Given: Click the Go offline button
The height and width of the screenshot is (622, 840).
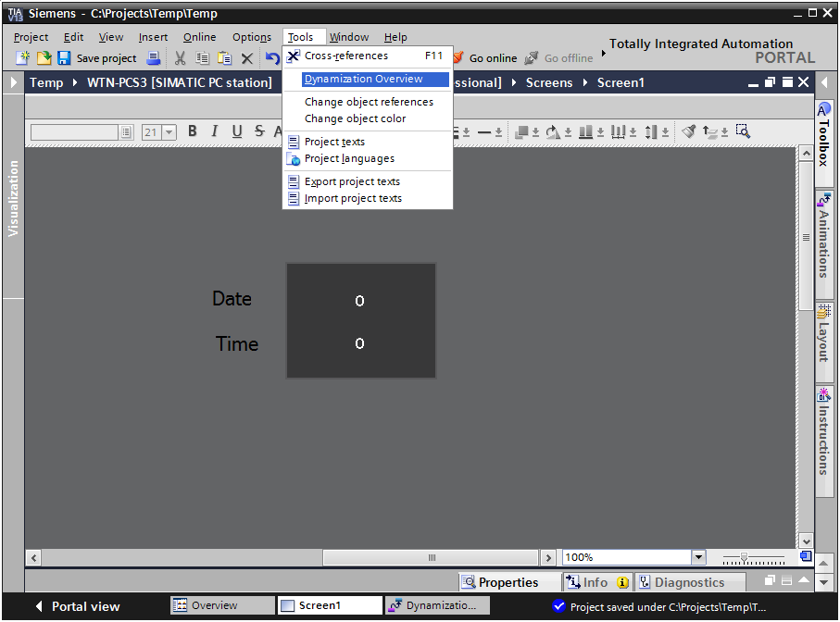Looking at the screenshot, I should click(558, 57).
